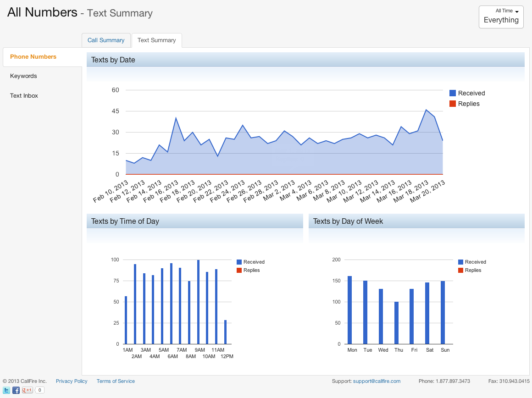The width and height of the screenshot is (532, 398).
Task: Switch to the Call Summary tab
Action: (x=106, y=40)
